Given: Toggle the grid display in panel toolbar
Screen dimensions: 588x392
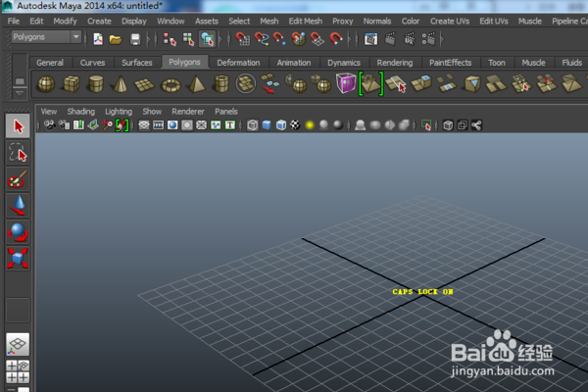Looking at the screenshot, I should [x=144, y=124].
